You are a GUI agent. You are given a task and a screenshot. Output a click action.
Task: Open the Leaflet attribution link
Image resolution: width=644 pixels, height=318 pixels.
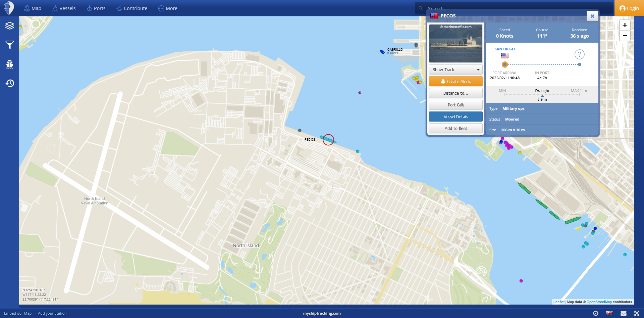point(559,302)
